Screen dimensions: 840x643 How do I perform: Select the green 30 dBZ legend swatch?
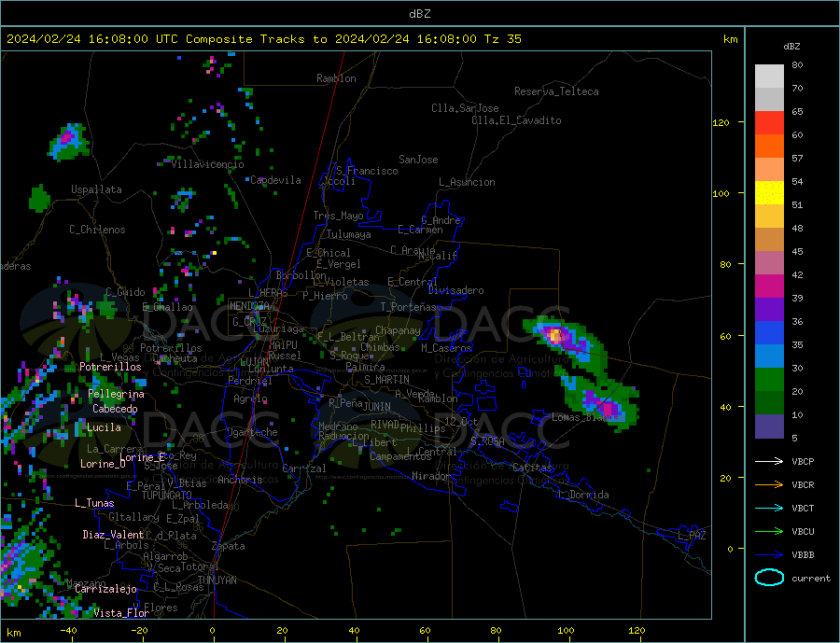(769, 380)
